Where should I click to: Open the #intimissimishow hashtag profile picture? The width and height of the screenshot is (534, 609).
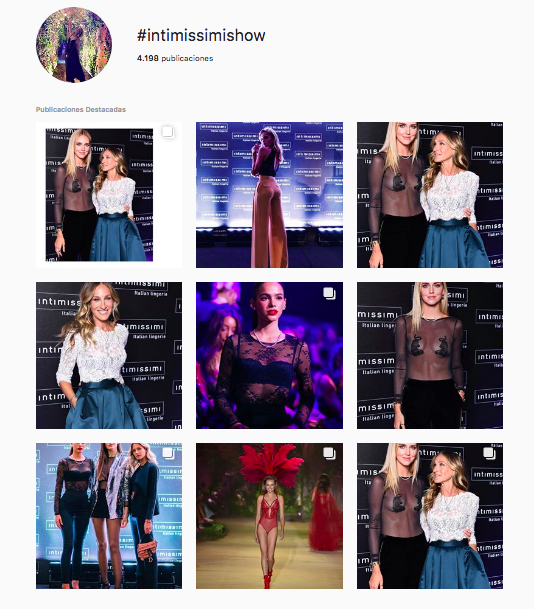[x=74, y=44]
